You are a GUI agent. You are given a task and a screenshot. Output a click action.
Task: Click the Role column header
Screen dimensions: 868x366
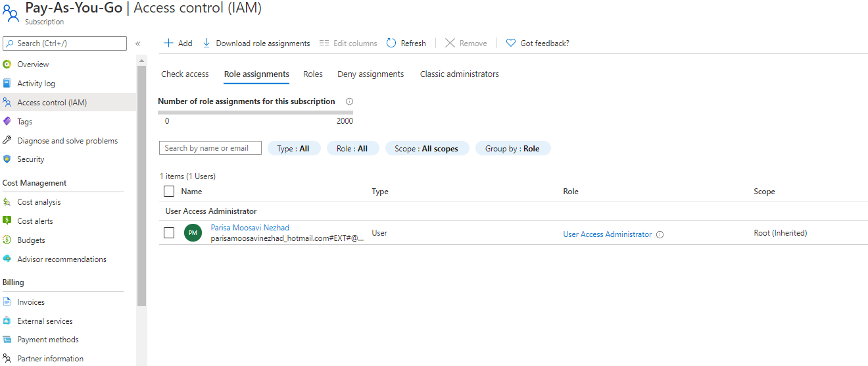(x=571, y=192)
